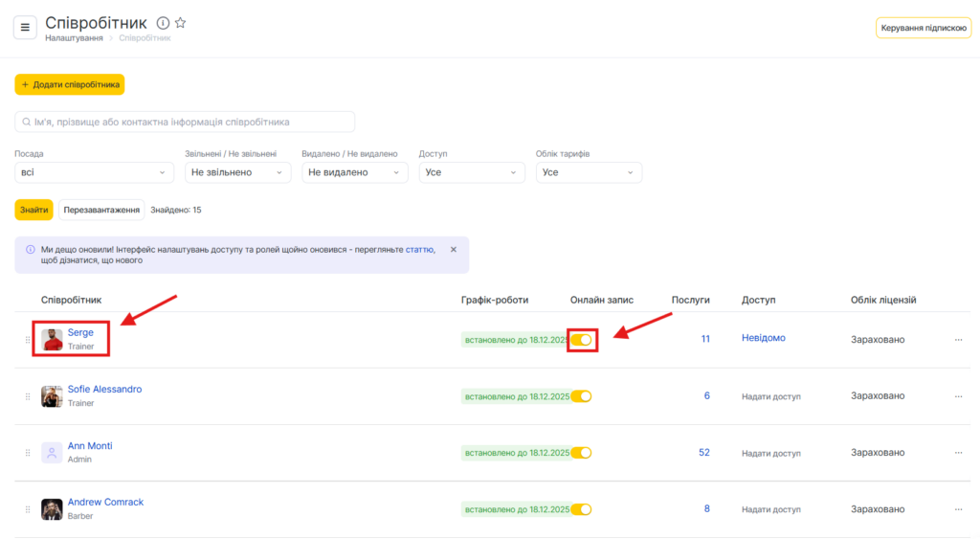Toggle online booking for Andrew Comrack

click(x=582, y=509)
